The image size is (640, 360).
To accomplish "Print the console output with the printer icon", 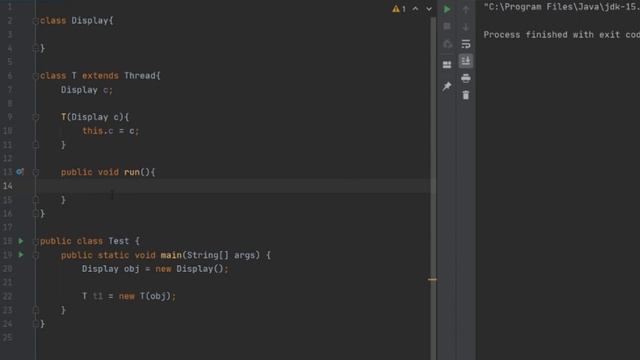I will pos(466,78).
